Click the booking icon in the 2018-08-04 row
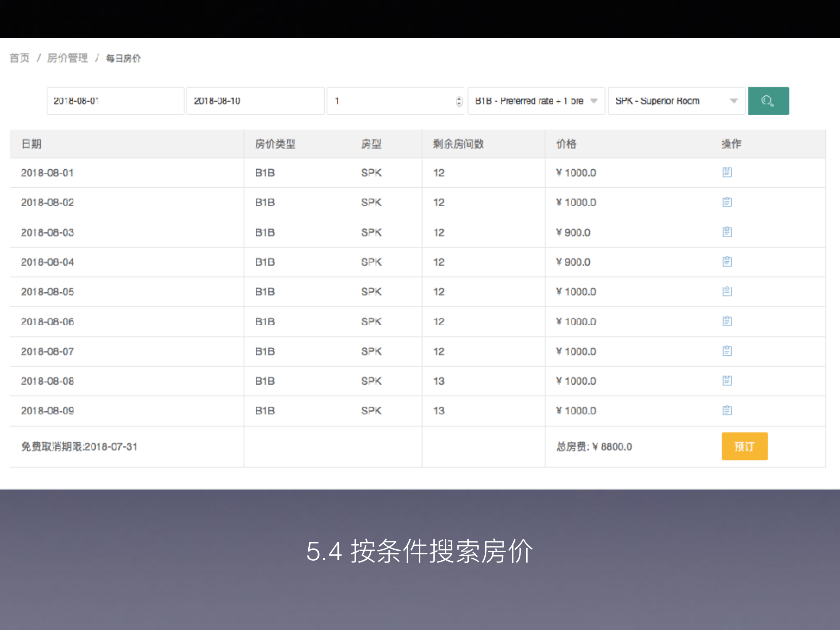 click(x=727, y=262)
